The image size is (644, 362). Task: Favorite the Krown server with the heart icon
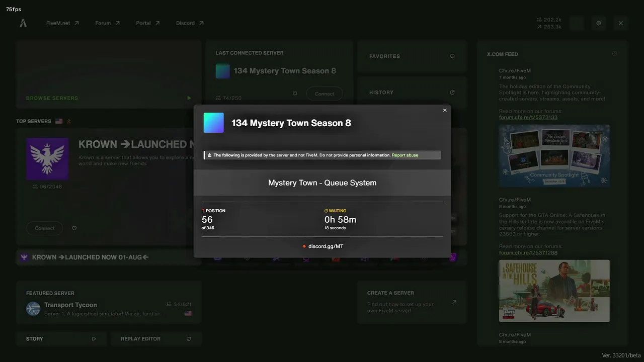click(74, 228)
